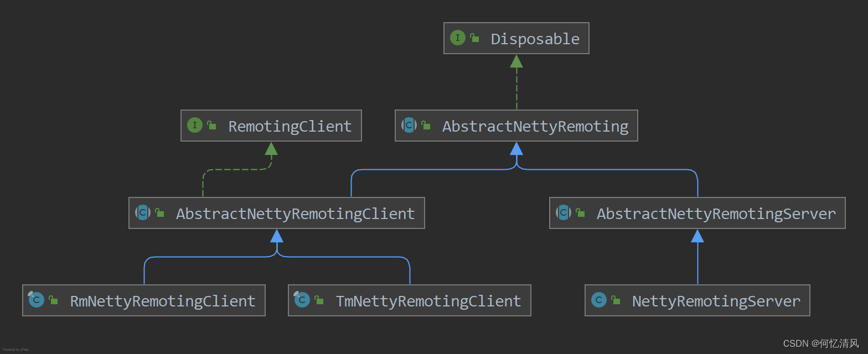Viewport: 868px width, 354px height.
Task: Click the TmNettyRemotingClient class icon
Action: [302, 300]
